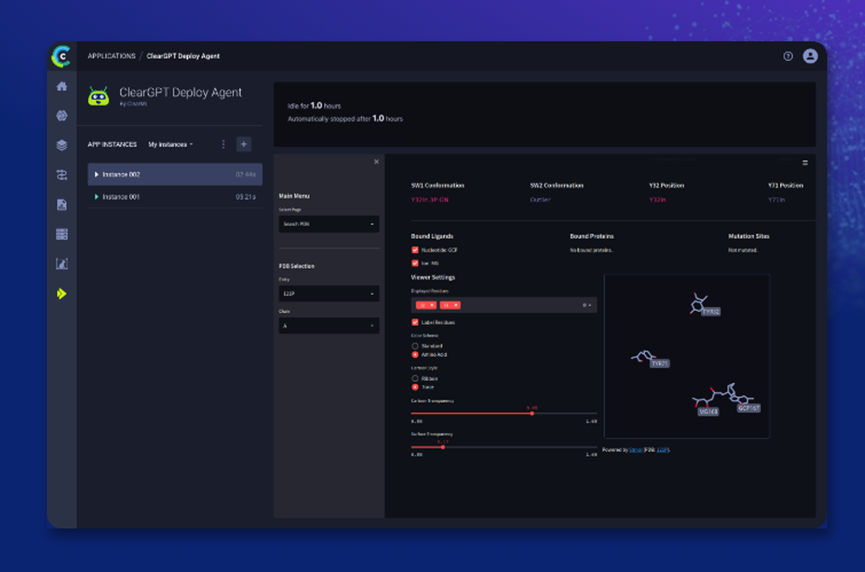Open the three-dot instances options menu
Image resolution: width=865 pixels, height=572 pixels.
(x=223, y=144)
